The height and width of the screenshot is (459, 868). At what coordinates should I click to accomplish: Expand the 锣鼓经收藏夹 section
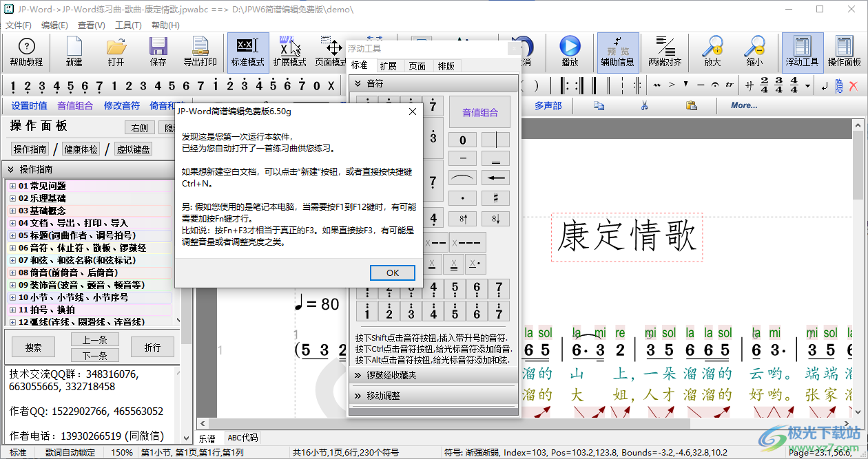coord(433,376)
